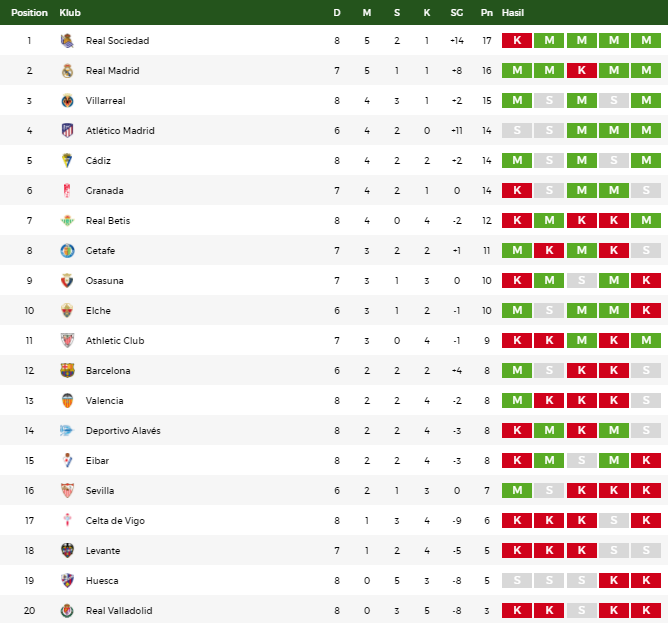Click Real Sociedad's red K result badge
The width and height of the screenshot is (668, 623).
[x=517, y=40]
